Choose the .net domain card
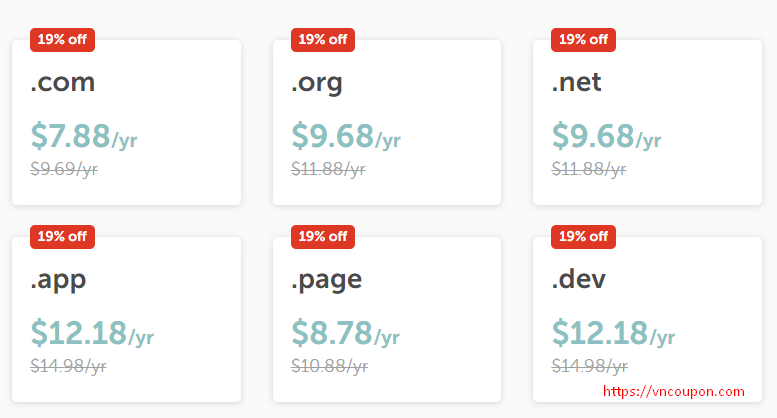The width and height of the screenshot is (777, 418). [647, 122]
